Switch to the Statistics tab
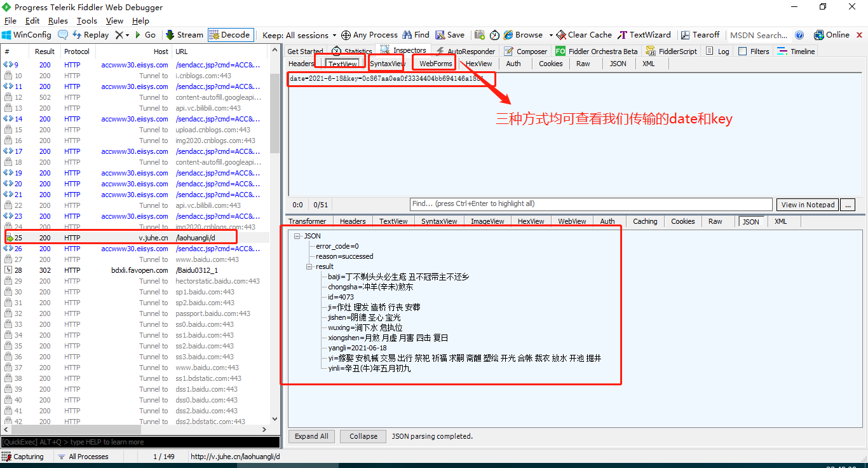Screen dimensions: 868x468 coord(353,52)
